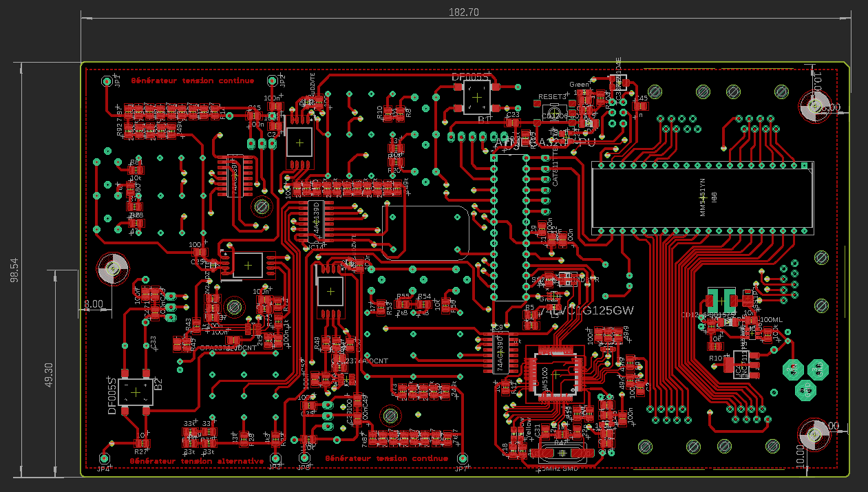Select the left-edge mounting hole
This screenshot has width=868, height=492.
pos(112,269)
